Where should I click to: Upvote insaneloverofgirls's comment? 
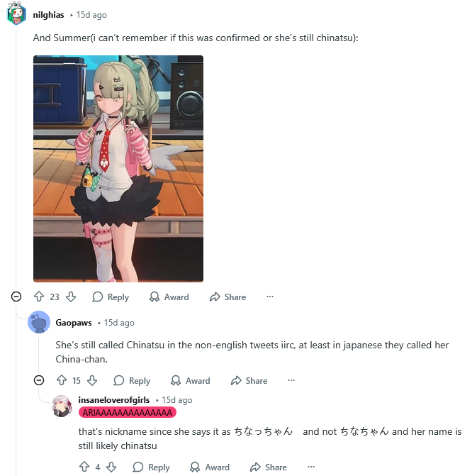[84, 467]
